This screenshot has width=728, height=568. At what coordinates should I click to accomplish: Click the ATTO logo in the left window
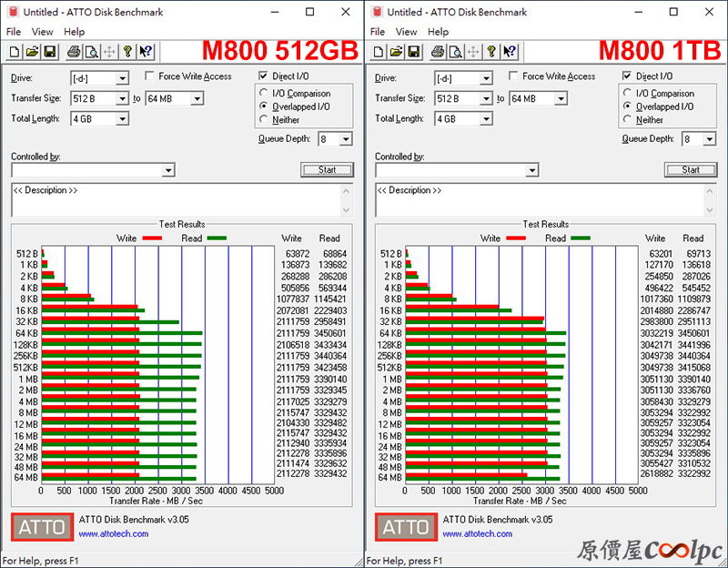[x=42, y=527]
